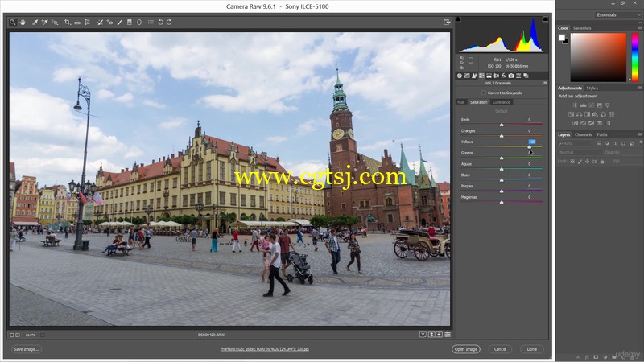This screenshot has height=362, width=644.
Task: Click the Open Image button
Action: point(466,349)
